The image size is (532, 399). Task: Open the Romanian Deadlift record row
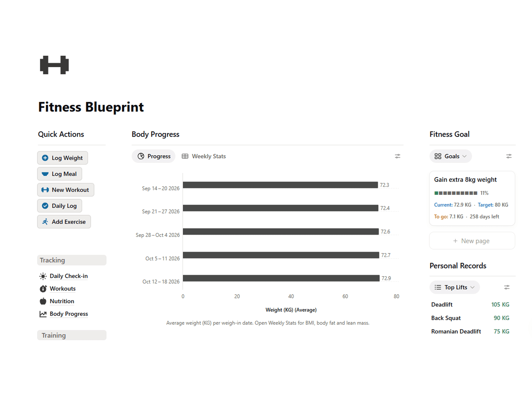click(470, 331)
